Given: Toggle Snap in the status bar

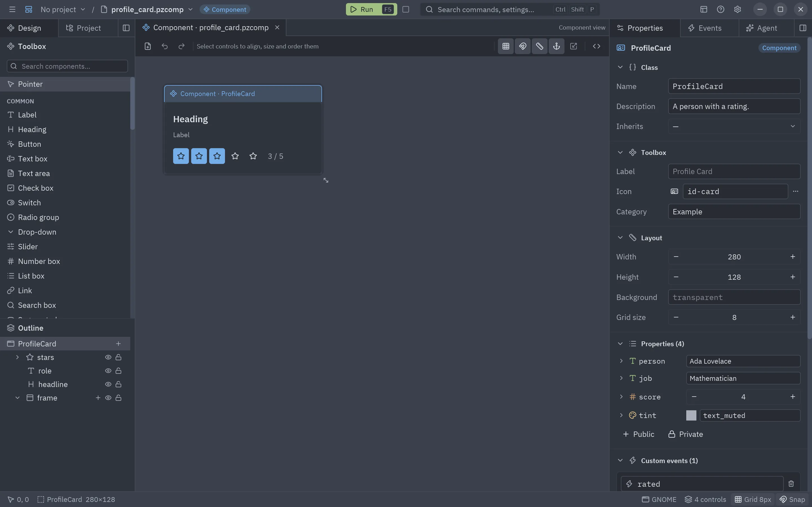Looking at the screenshot, I should pos(792,499).
